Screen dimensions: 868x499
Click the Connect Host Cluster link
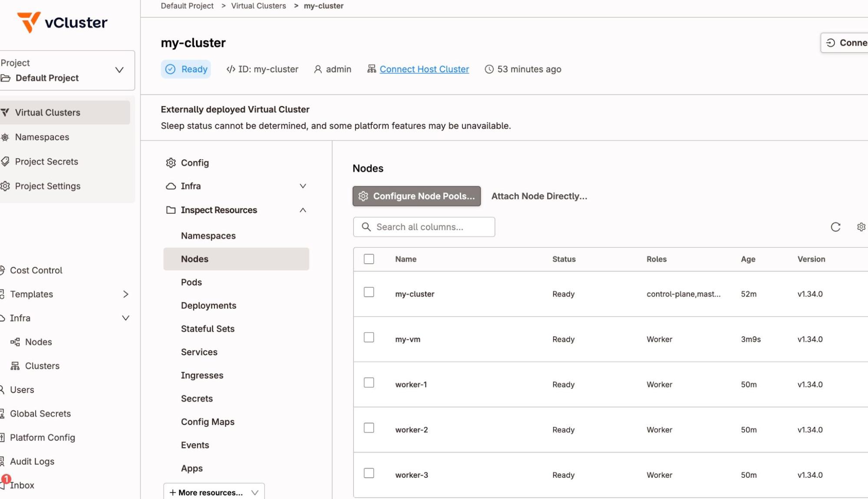(424, 69)
